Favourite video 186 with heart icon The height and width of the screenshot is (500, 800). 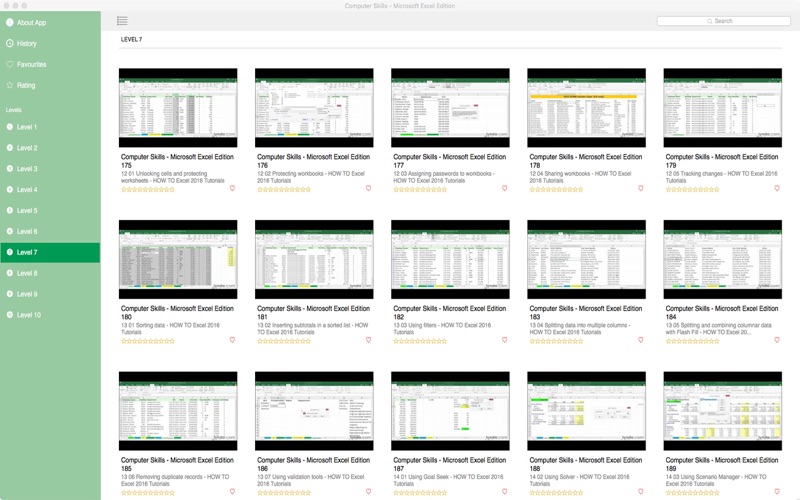coord(368,491)
